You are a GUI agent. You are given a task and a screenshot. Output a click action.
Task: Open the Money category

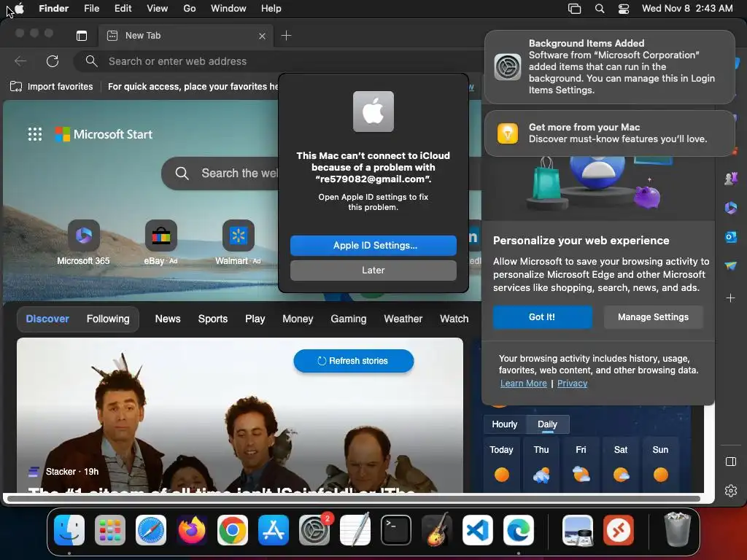coord(298,319)
